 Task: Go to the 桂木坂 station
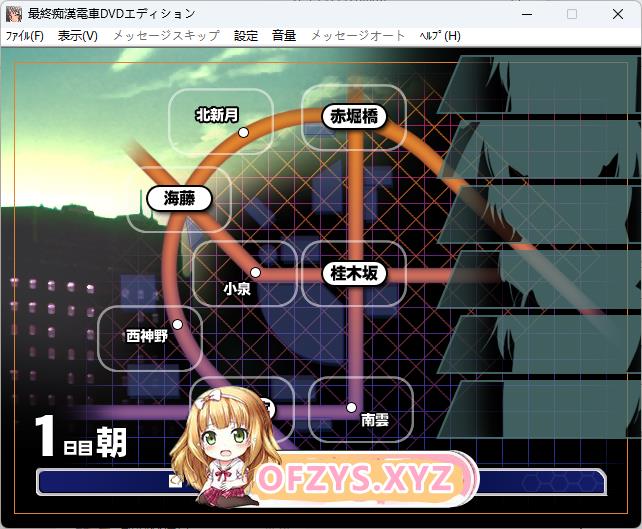(353, 272)
